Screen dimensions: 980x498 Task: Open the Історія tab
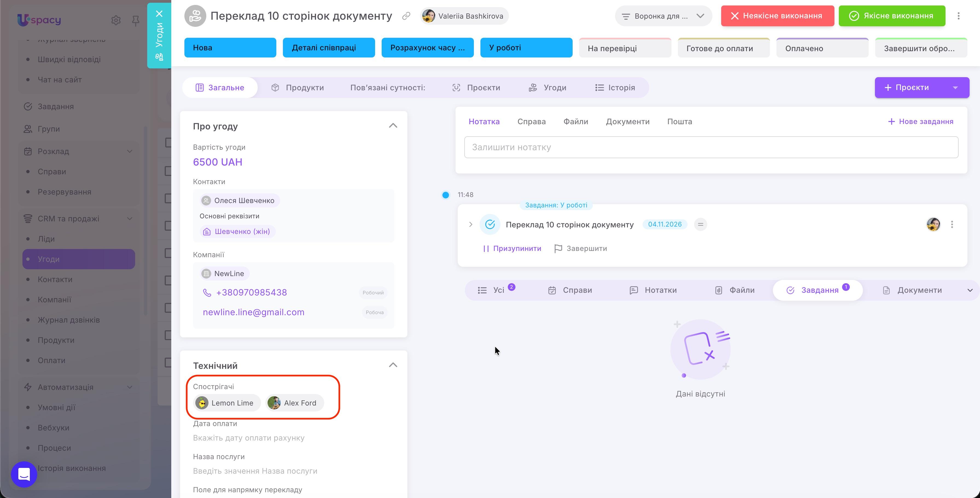[615, 88]
